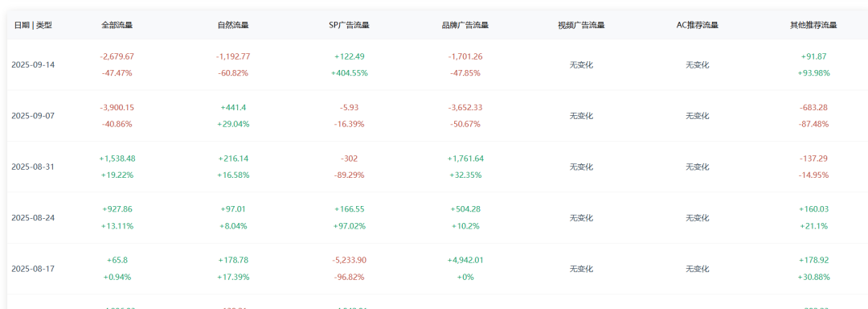Click the -50.67% percentage value
The width and height of the screenshot is (868, 309).
pyautogui.click(x=465, y=124)
